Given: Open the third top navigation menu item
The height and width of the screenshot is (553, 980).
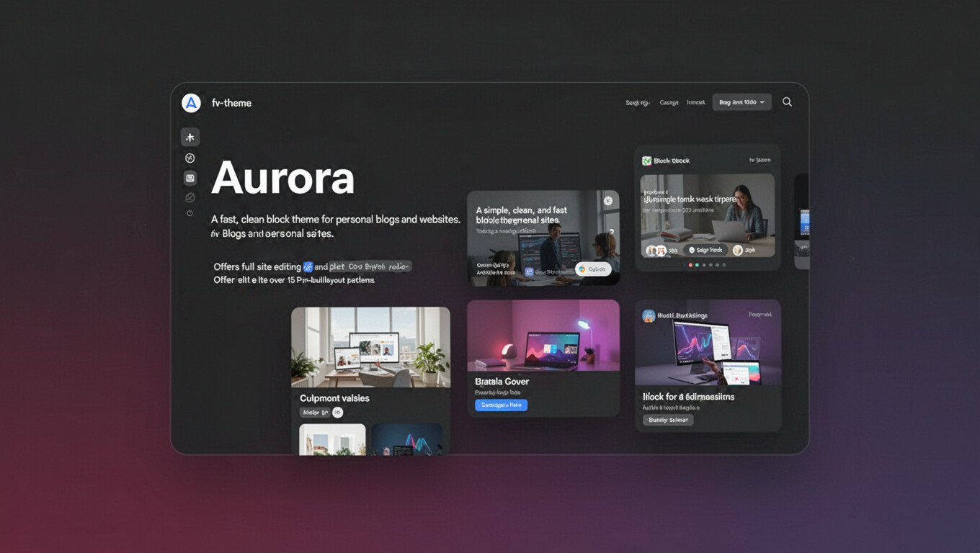Looking at the screenshot, I should click(695, 103).
